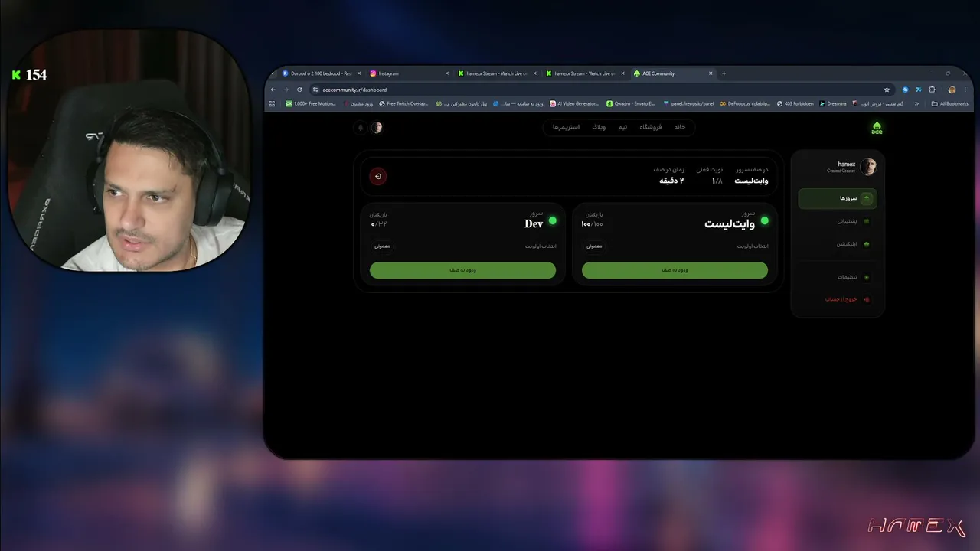Click the hamex profile picture in the sidebar
980x551 pixels.
click(x=868, y=167)
